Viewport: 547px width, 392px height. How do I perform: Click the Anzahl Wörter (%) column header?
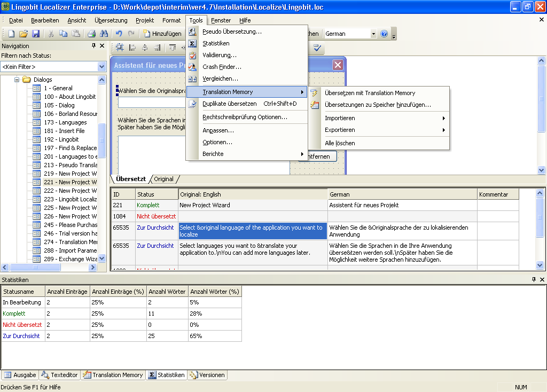(215, 292)
